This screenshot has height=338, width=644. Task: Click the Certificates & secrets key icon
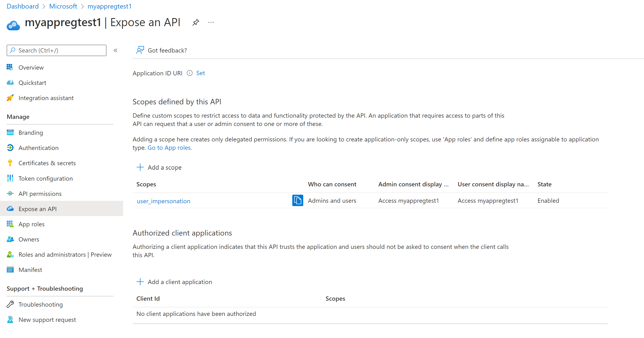click(x=10, y=163)
